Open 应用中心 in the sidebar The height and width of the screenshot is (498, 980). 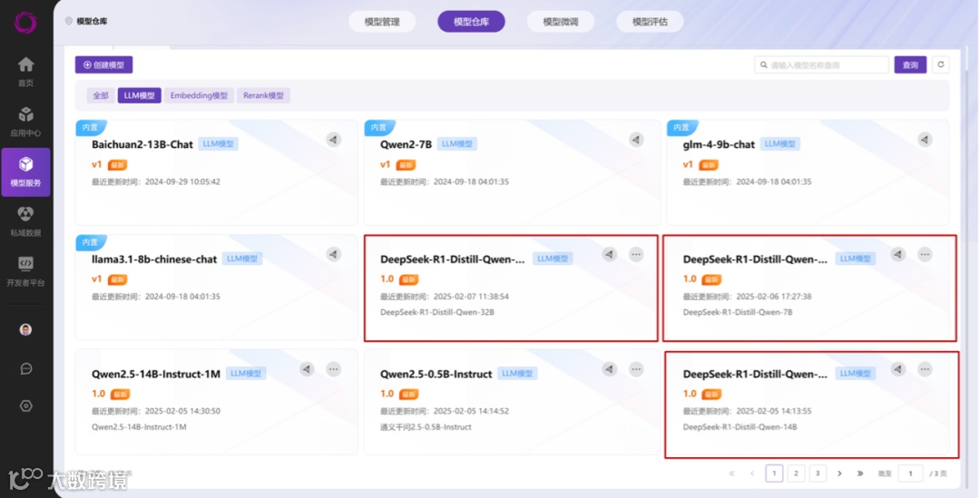25,122
